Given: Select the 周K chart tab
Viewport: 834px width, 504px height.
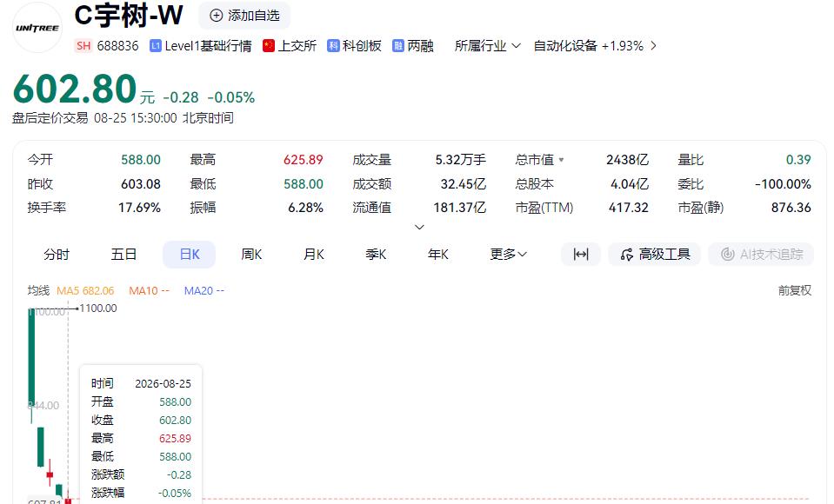Looking at the screenshot, I should point(251,254).
